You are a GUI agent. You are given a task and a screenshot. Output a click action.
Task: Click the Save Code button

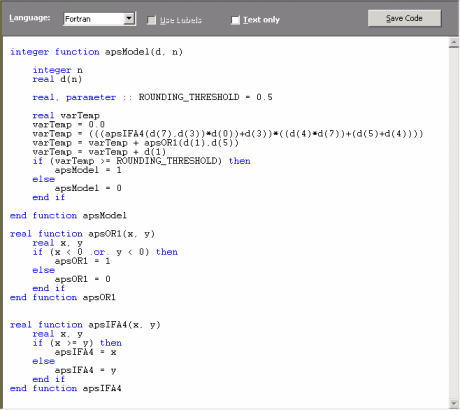point(404,18)
